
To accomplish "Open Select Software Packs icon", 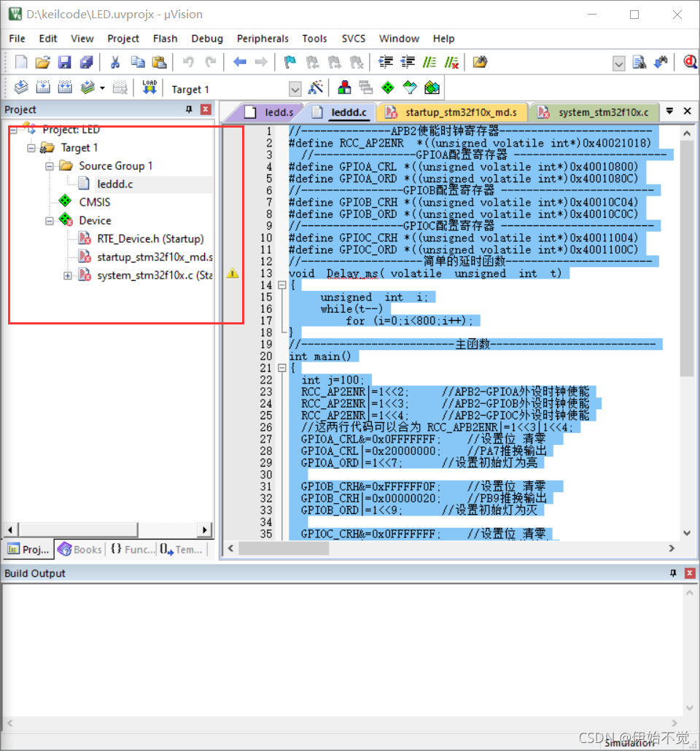I will (x=410, y=87).
